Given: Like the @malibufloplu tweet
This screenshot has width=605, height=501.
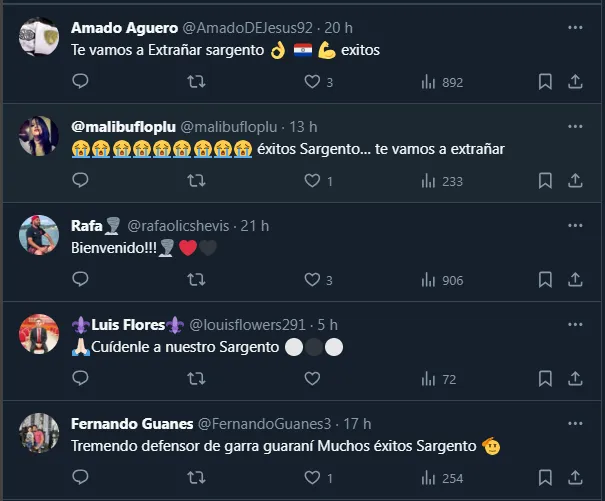Looking at the screenshot, I should pos(312,181).
